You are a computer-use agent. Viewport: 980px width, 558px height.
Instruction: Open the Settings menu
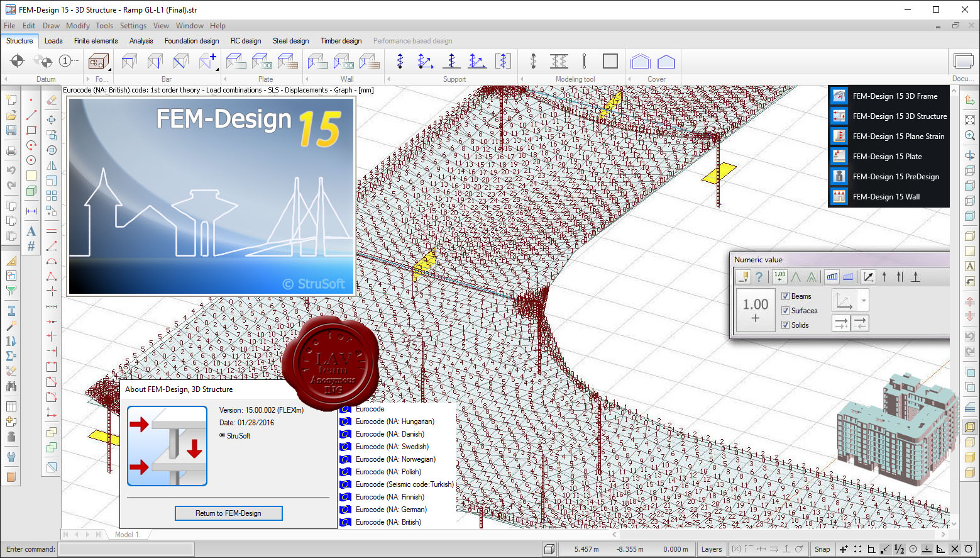pos(133,26)
